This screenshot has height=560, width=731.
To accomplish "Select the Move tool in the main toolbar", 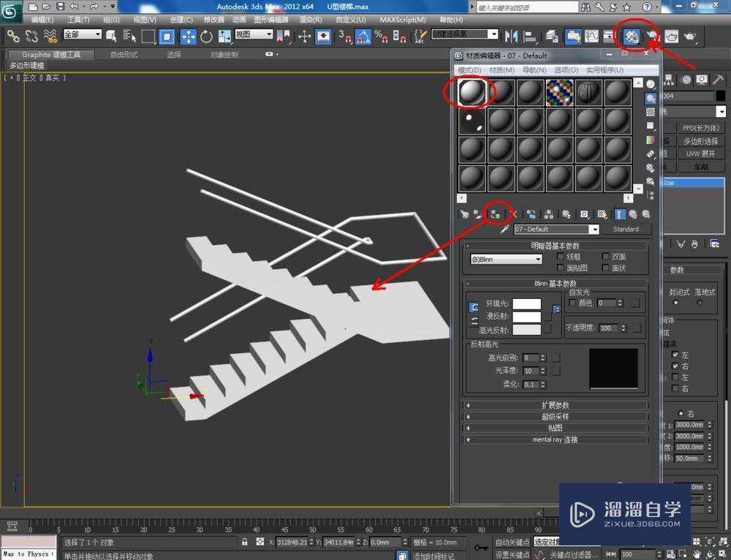I will (x=188, y=37).
